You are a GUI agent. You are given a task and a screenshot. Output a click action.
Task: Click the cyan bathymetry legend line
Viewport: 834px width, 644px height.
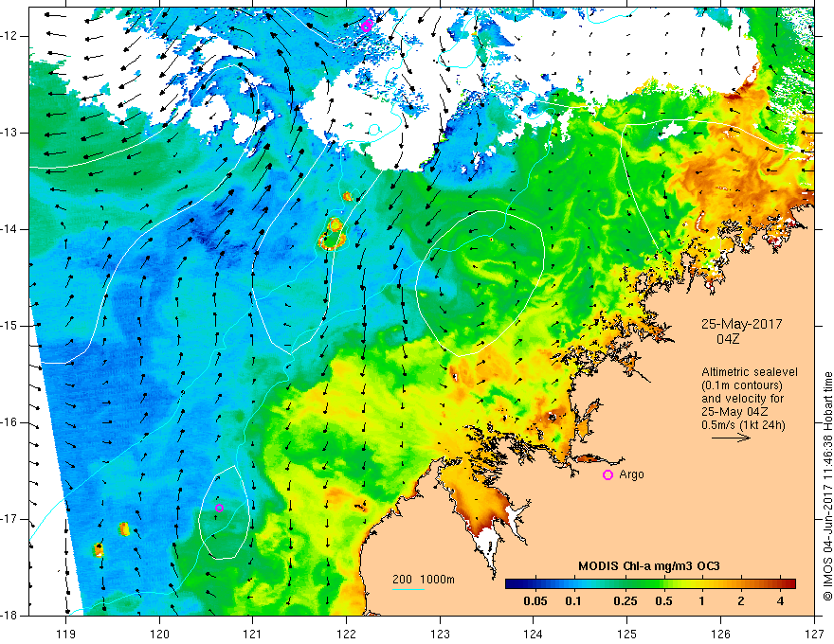tap(408, 590)
